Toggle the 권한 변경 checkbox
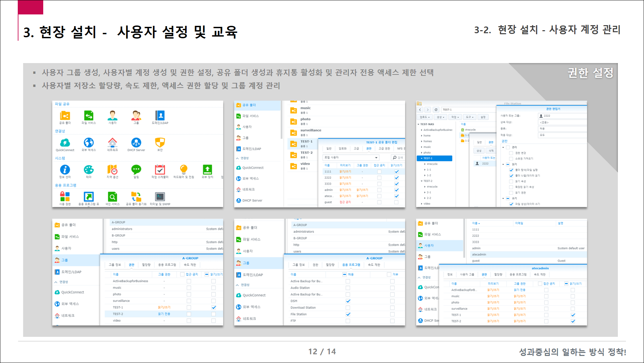 (511, 153)
